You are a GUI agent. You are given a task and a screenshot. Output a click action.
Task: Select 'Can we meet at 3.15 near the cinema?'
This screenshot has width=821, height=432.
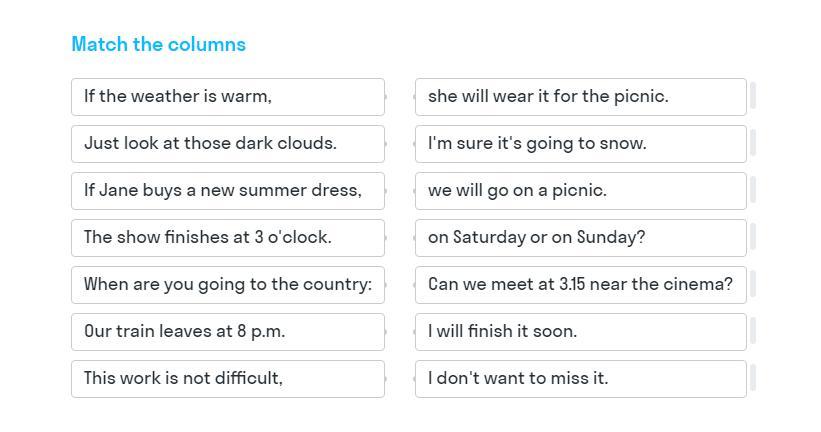click(580, 285)
